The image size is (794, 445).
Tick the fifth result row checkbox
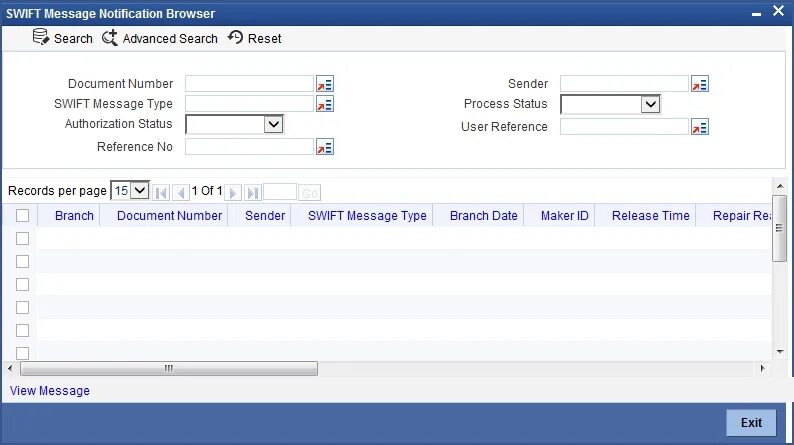point(22,331)
